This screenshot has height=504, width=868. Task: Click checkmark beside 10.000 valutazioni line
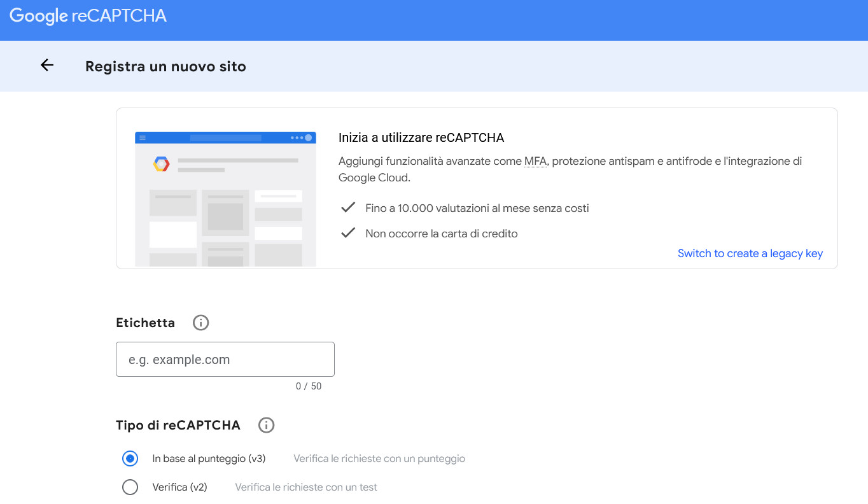347,207
